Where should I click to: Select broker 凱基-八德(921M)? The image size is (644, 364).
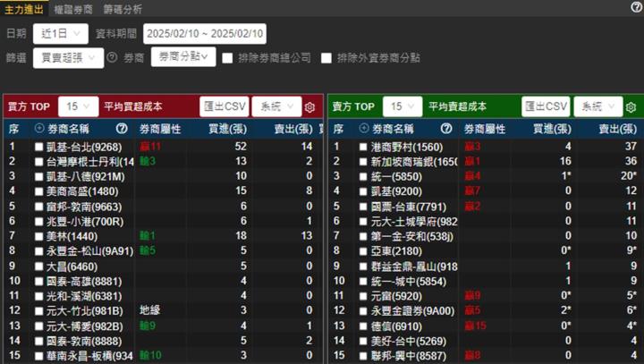point(86,177)
